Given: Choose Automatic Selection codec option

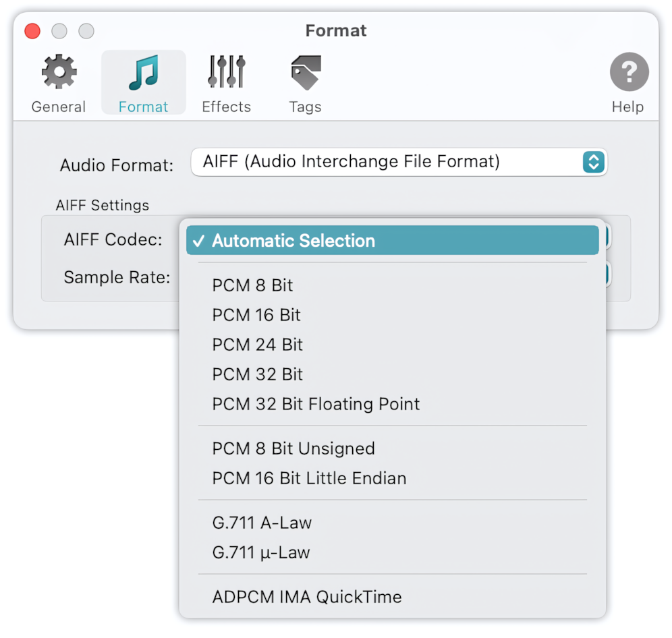Looking at the screenshot, I should [x=392, y=240].
